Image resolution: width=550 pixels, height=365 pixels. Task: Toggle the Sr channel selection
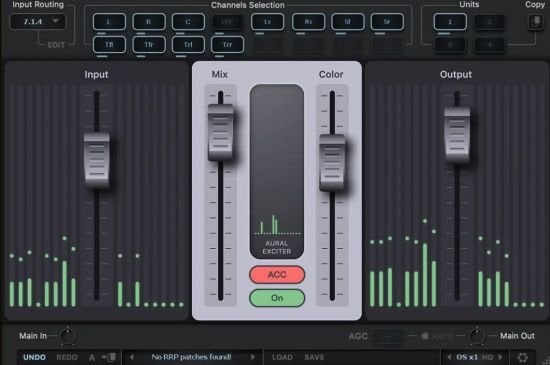pos(387,22)
